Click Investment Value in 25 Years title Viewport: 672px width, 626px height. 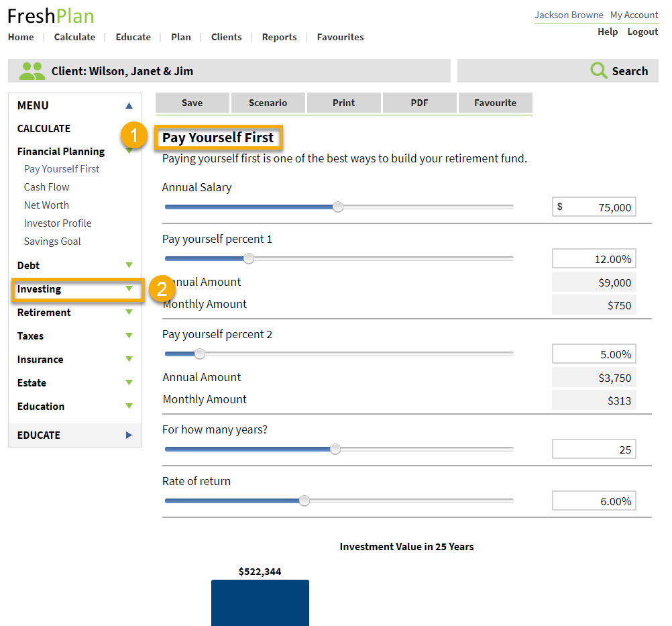click(406, 547)
